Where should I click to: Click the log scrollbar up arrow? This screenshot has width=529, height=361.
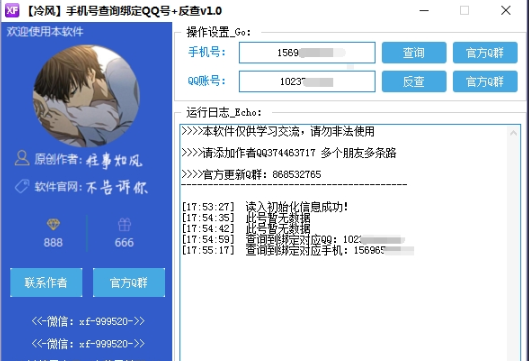pyautogui.click(x=513, y=133)
